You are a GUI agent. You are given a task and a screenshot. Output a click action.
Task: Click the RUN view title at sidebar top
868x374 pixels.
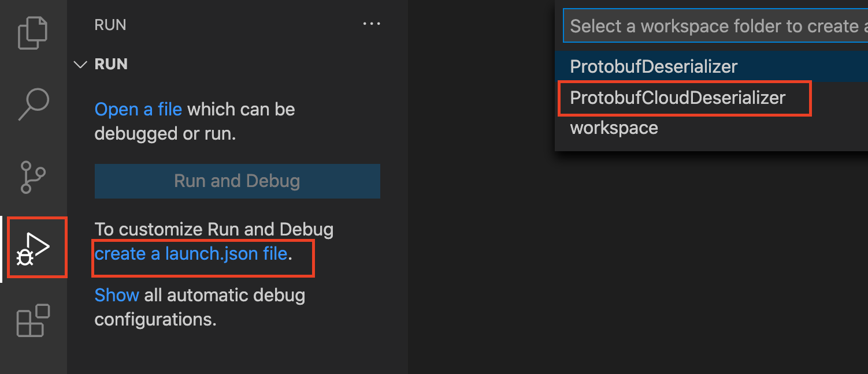pyautogui.click(x=110, y=25)
